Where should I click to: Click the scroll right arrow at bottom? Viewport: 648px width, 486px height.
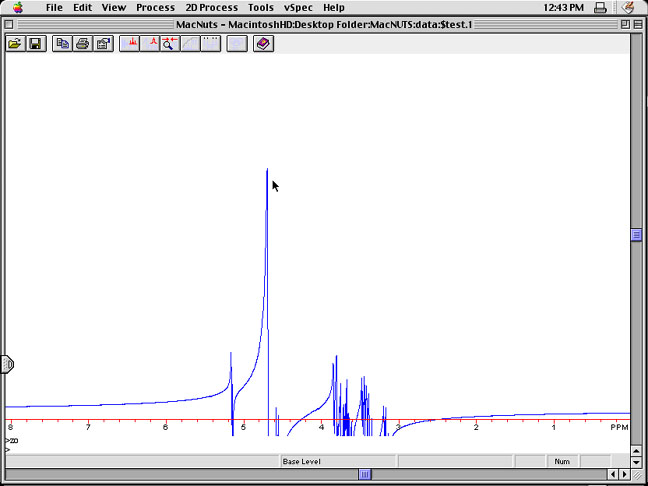click(x=624, y=474)
